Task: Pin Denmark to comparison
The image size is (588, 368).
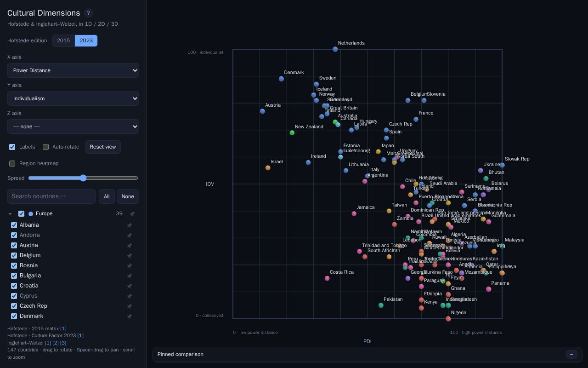Action: [x=130, y=316]
